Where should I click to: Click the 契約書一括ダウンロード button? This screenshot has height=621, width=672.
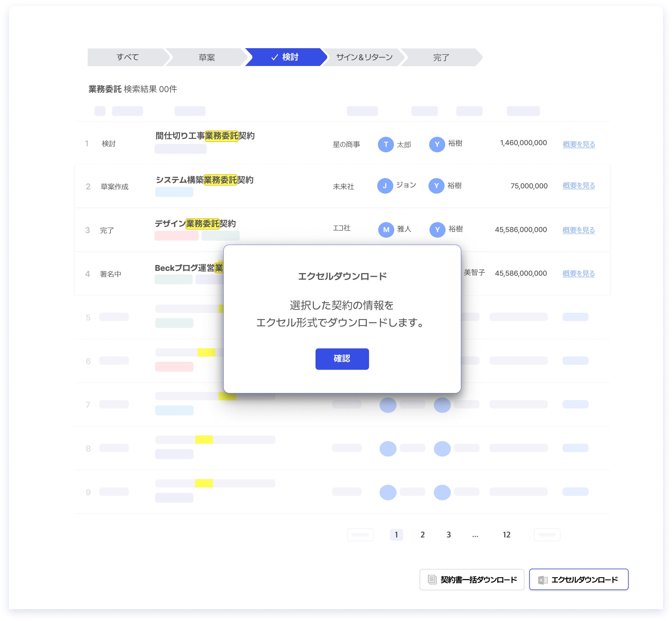pos(472,580)
